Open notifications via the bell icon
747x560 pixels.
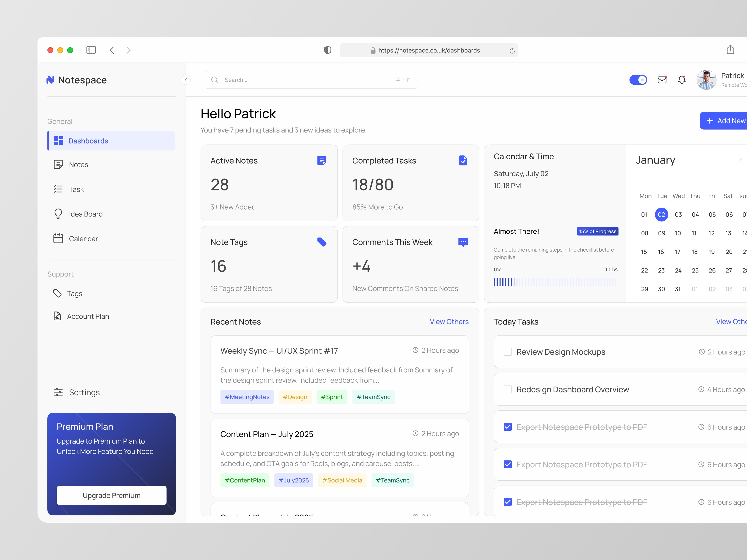(x=681, y=80)
